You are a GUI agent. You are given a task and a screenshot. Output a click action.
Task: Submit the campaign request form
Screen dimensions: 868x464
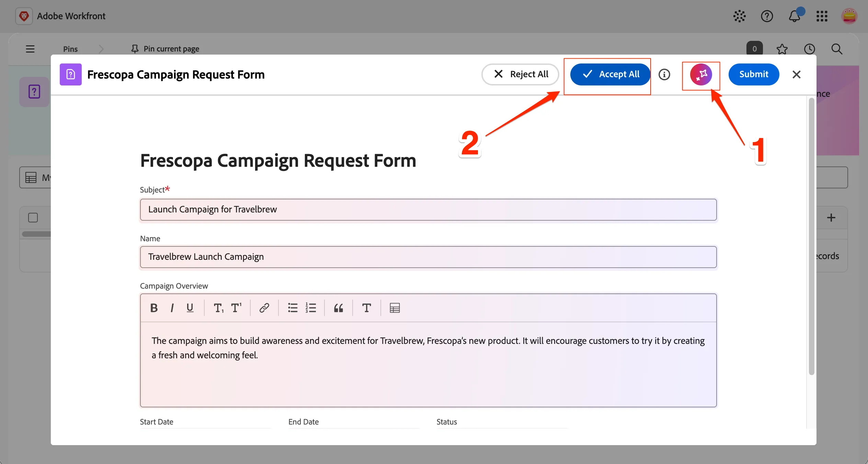pyautogui.click(x=754, y=74)
